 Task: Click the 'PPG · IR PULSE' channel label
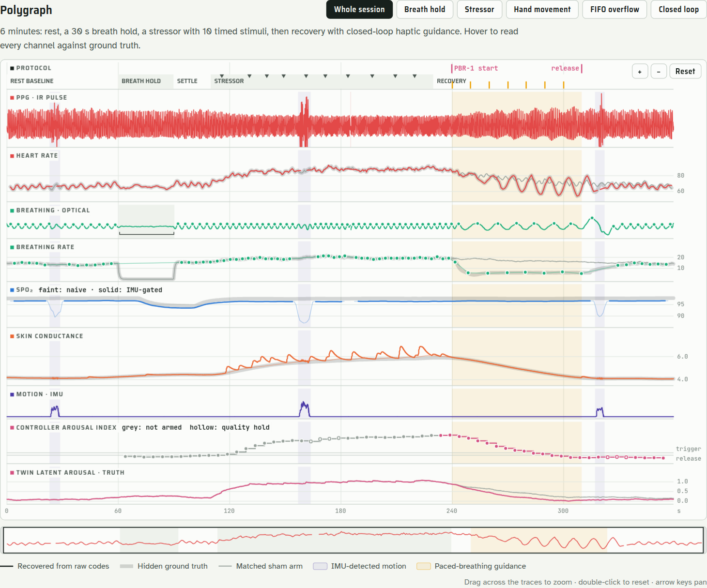42,97
